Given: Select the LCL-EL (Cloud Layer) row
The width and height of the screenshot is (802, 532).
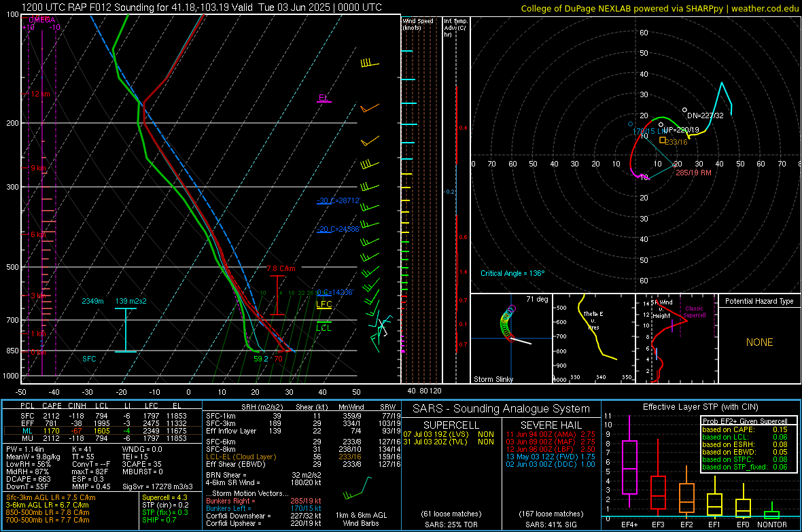Looking at the screenshot, I should click(303, 457).
